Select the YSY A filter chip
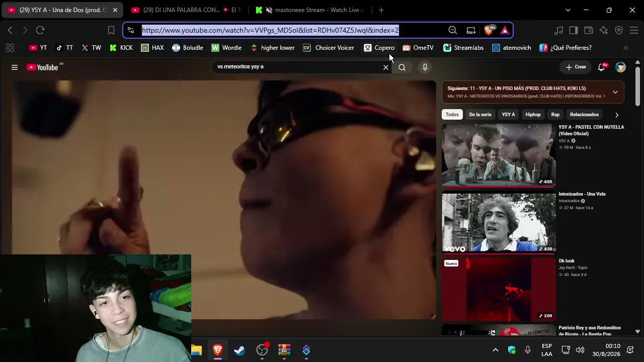Image resolution: width=644 pixels, height=362 pixels. 508,115
